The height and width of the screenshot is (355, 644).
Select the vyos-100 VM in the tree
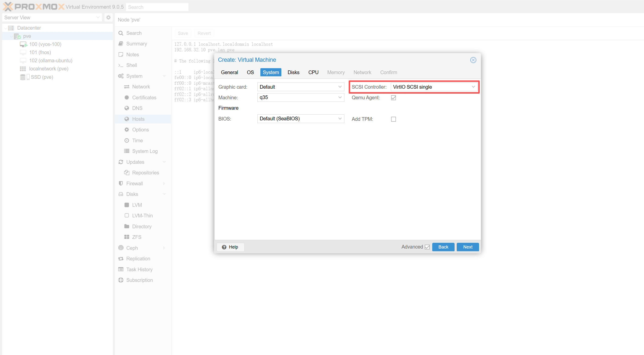pos(45,44)
